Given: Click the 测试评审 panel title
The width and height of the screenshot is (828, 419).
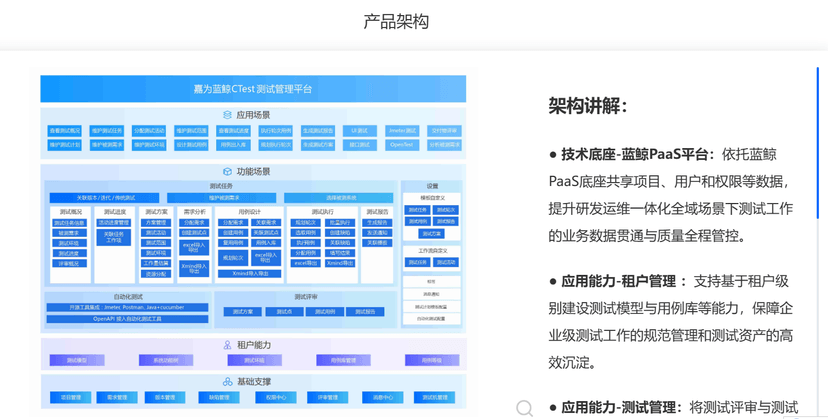Looking at the screenshot, I should pyautogui.click(x=306, y=297).
